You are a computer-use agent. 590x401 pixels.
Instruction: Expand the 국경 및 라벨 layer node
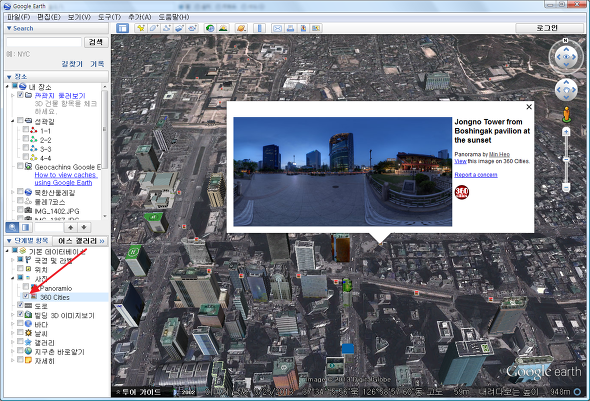pos(13,260)
